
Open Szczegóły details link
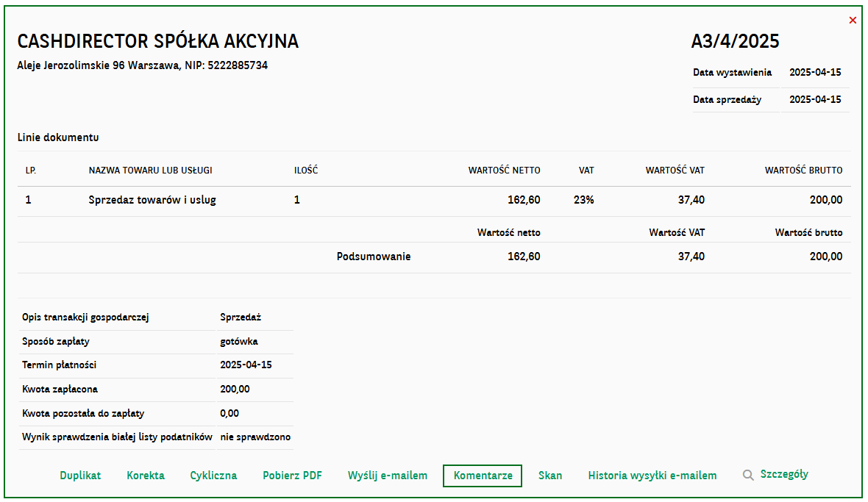(784, 474)
